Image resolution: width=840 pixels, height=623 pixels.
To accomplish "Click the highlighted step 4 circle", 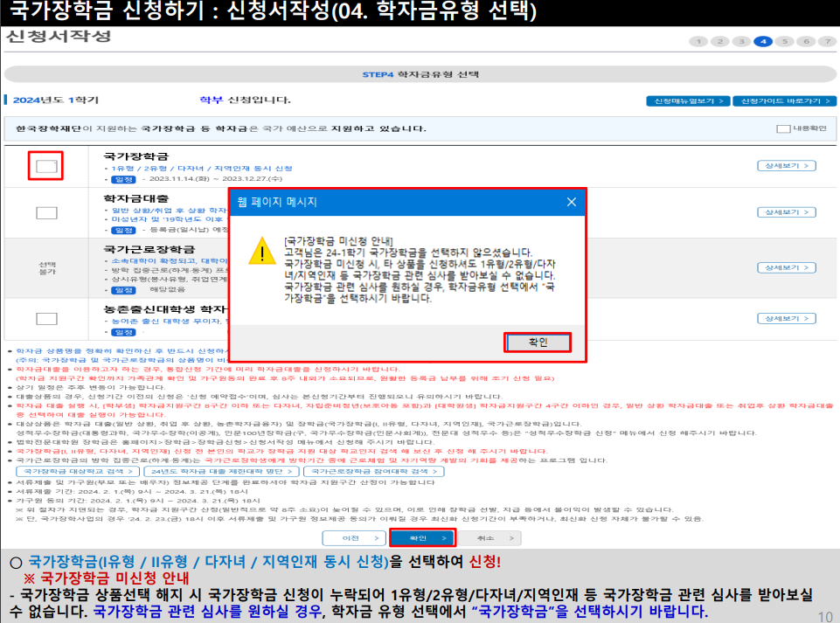I will coord(764,41).
